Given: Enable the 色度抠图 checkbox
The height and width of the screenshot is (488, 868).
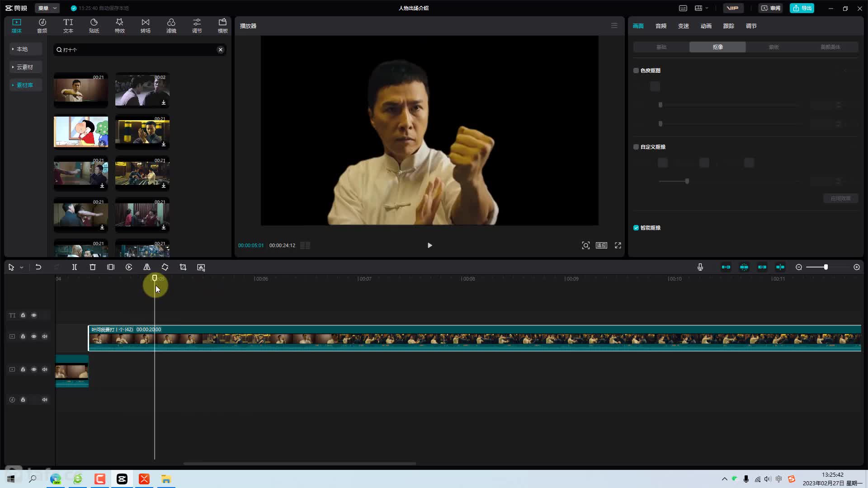Looking at the screenshot, I should [636, 70].
